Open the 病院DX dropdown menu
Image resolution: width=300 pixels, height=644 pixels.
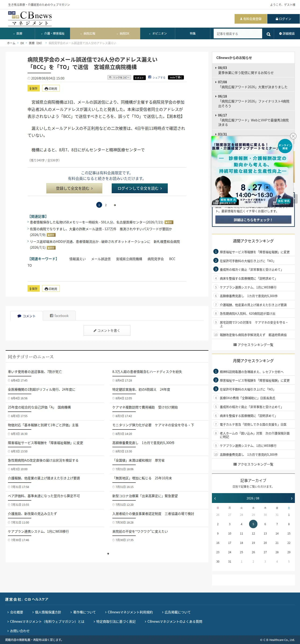tap(123, 33)
